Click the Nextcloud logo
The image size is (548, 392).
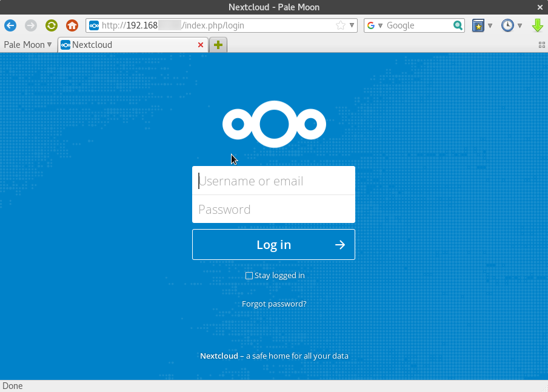(274, 124)
